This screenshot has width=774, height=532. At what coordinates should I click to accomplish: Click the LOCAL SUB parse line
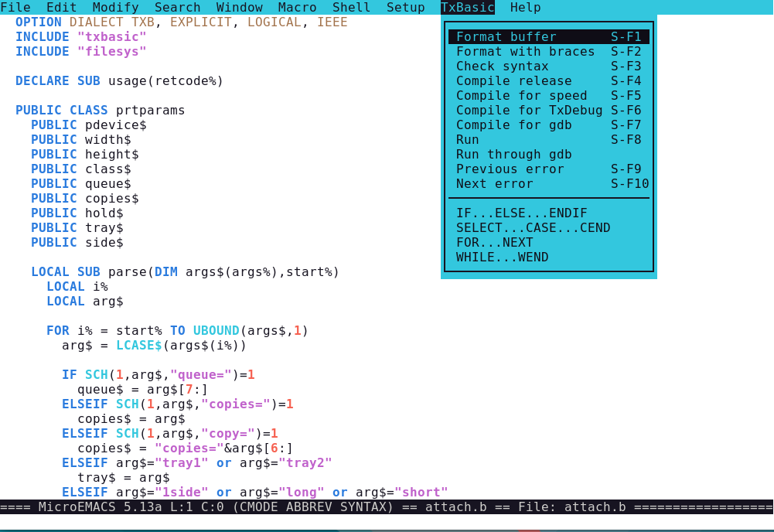pos(185,272)
